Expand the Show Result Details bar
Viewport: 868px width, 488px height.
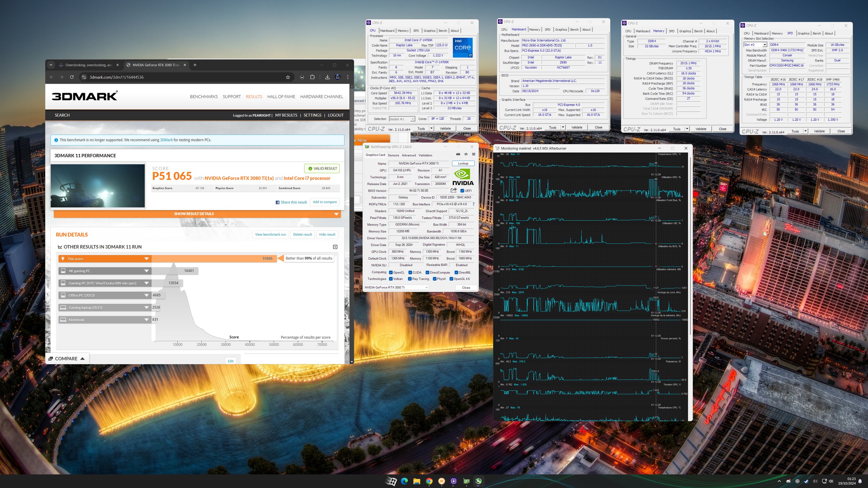pos(197,214)
